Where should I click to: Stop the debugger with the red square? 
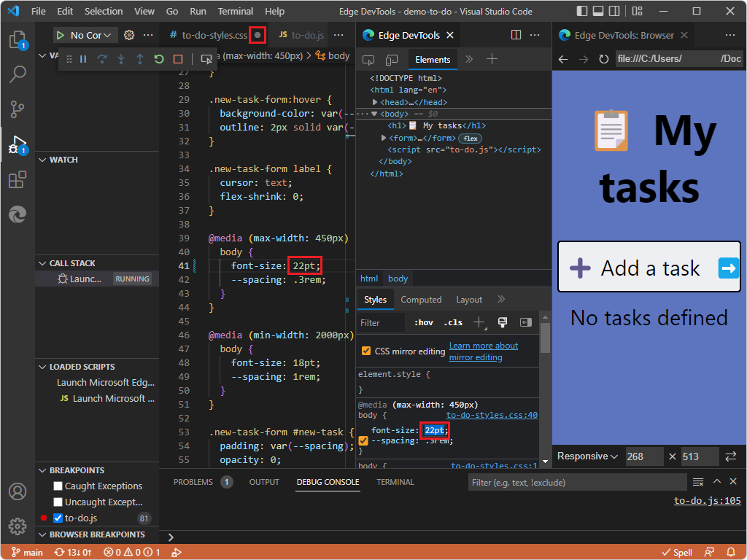178,59
